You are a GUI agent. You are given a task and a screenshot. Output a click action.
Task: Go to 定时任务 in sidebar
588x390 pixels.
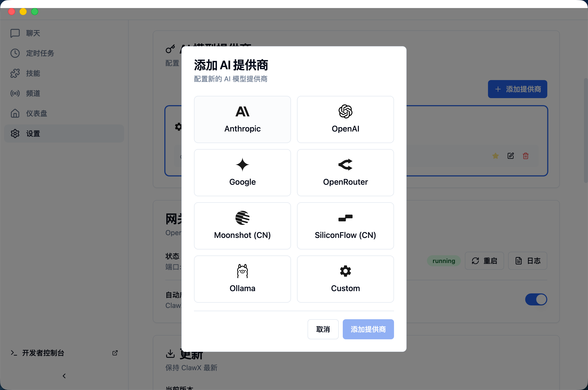(40, 53)
